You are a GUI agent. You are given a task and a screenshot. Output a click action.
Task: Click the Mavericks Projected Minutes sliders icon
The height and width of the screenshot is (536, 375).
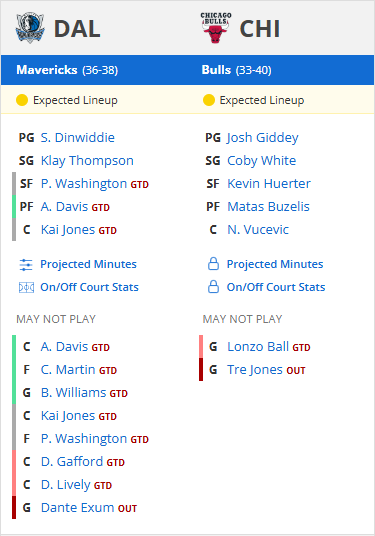(x=26, y=265)
